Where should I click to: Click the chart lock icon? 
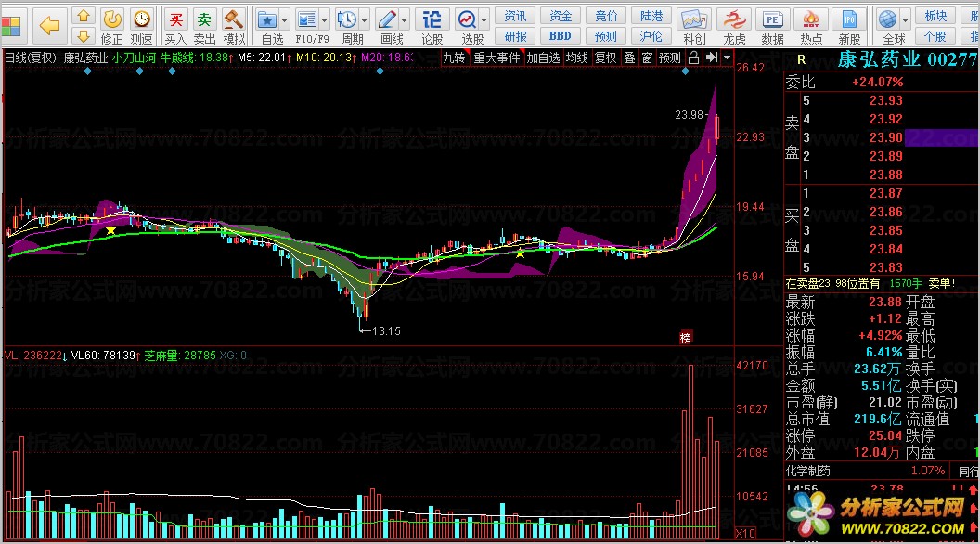pyautogui.click(x=694, y=58)
